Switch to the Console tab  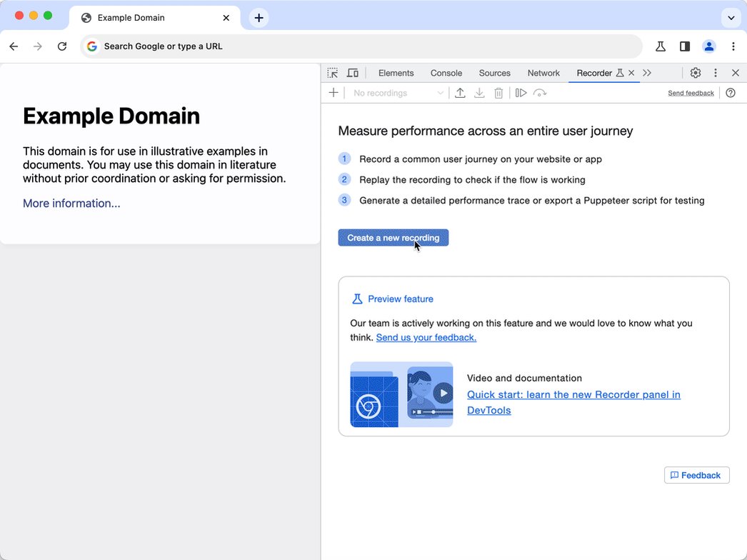[446, 73]
